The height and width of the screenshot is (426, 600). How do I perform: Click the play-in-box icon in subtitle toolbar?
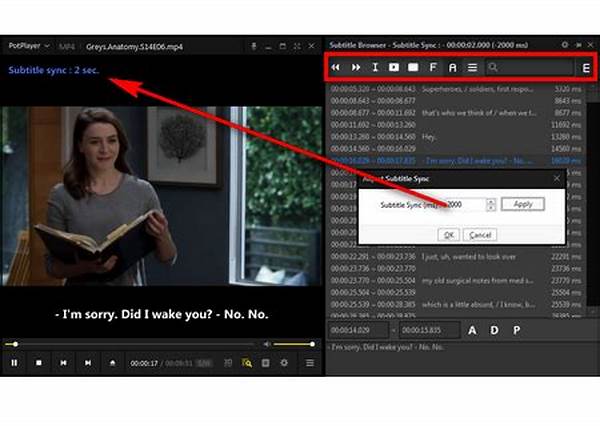click(x=394, y=67)
